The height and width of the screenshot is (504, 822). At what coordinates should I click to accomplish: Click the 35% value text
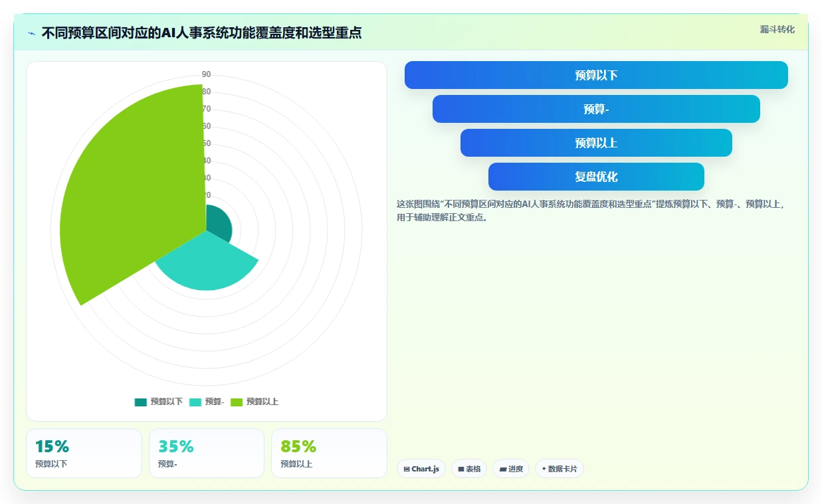click(175, 446)
